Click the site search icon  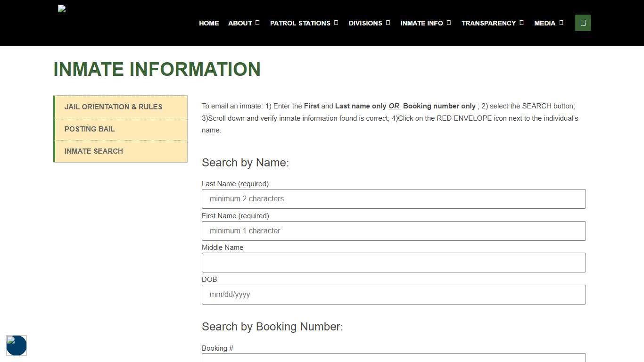[583, 23]
